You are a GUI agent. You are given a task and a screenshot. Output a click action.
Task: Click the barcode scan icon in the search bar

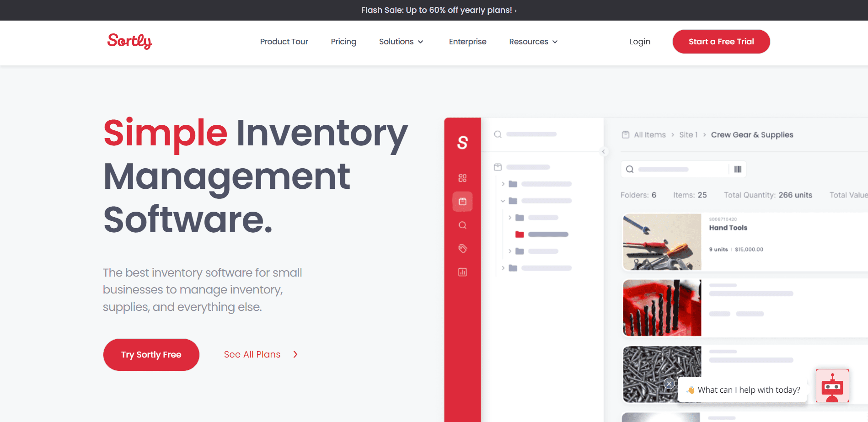pyautogui.click(x=738, y=169)
